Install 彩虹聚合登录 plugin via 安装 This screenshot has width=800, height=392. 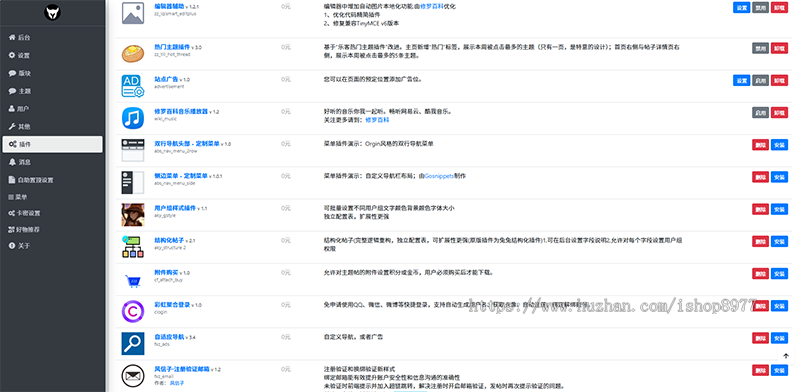[779, 306]
